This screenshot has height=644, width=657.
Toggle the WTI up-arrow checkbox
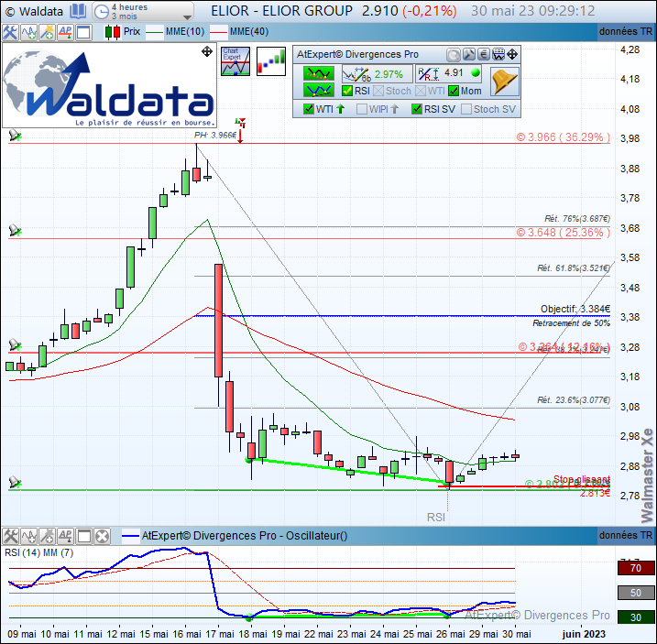(x=309, y=109)
